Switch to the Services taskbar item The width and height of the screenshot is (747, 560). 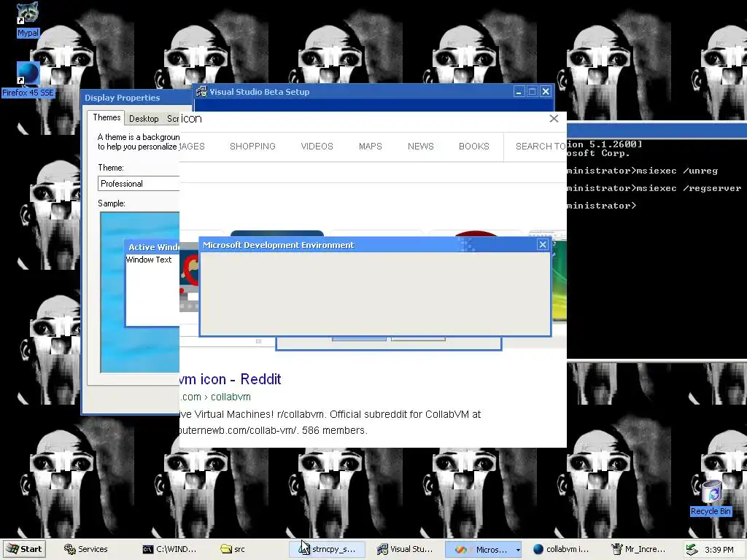pos(86,549)
